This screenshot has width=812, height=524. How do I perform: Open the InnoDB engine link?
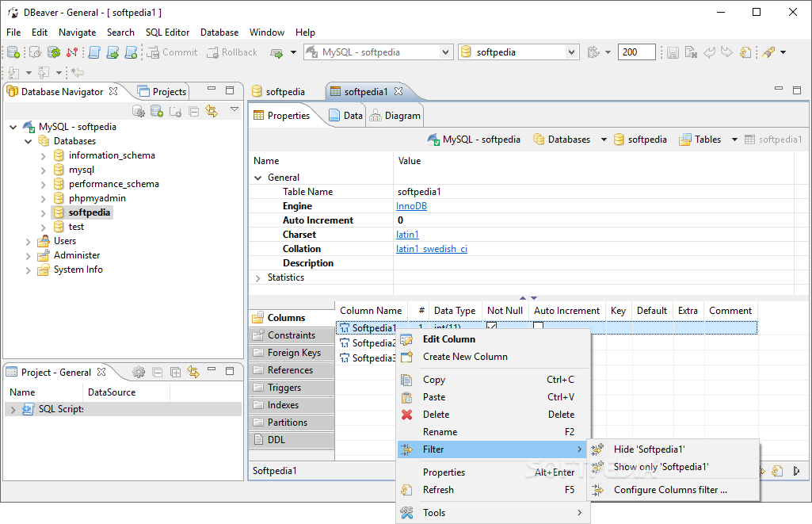pos(411,206)
